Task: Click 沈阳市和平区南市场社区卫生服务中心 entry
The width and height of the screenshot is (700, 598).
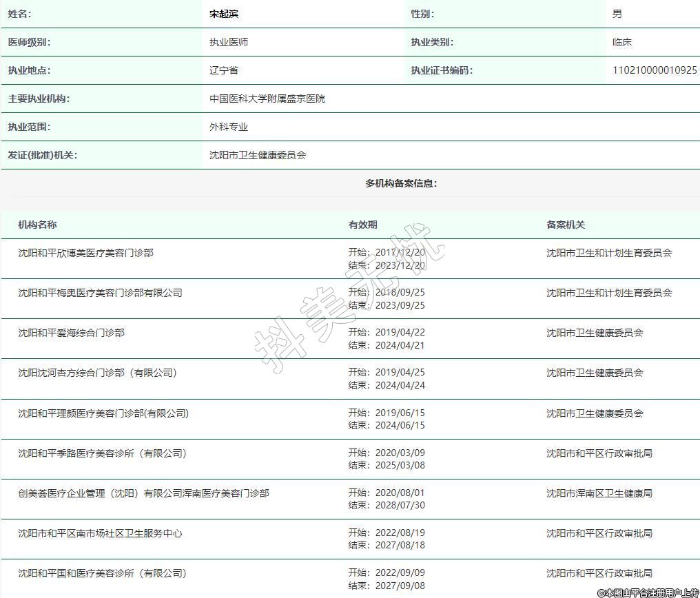Action: (x=101, y=533)
